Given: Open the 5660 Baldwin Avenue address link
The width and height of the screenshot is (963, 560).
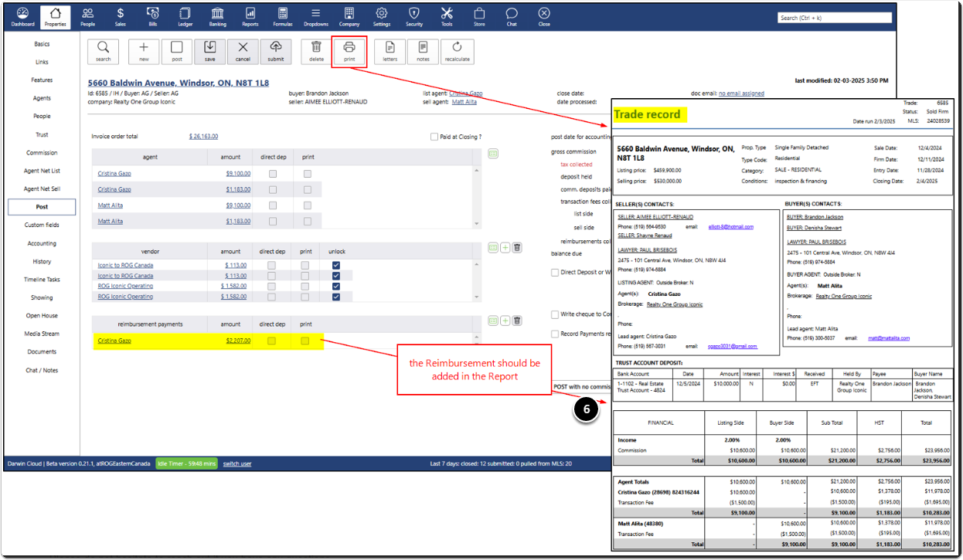Looking at the screenshot, I should pos(179,83).
